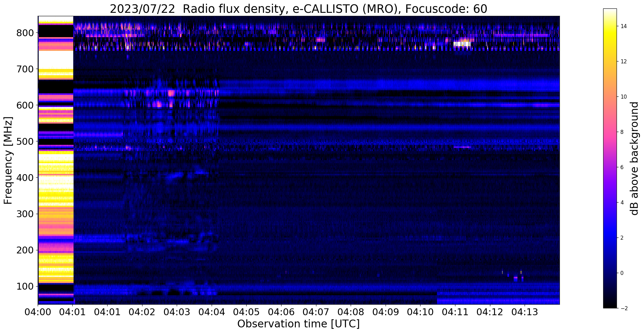Click the pink burst near 600 MHz at 04:02

(158, 104)
